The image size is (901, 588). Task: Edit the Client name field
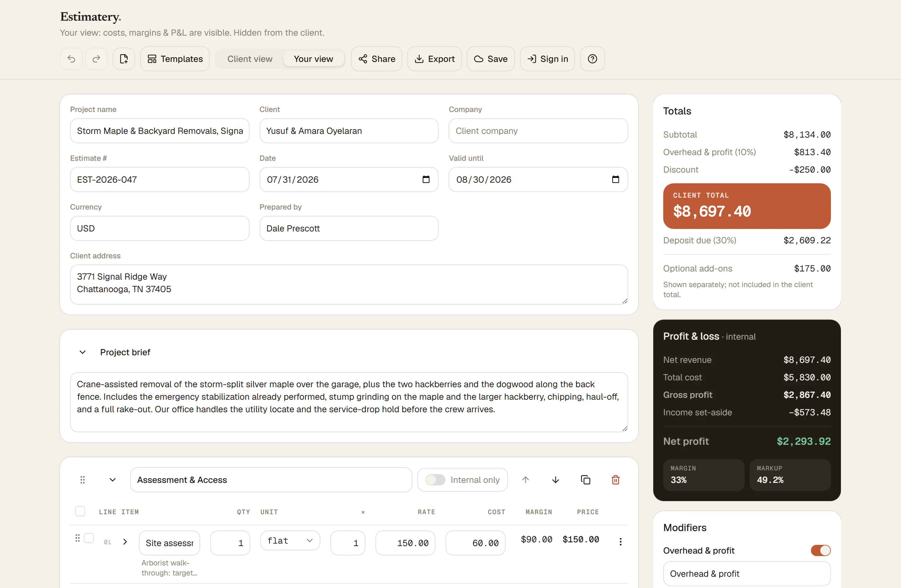tap(349, 131)
